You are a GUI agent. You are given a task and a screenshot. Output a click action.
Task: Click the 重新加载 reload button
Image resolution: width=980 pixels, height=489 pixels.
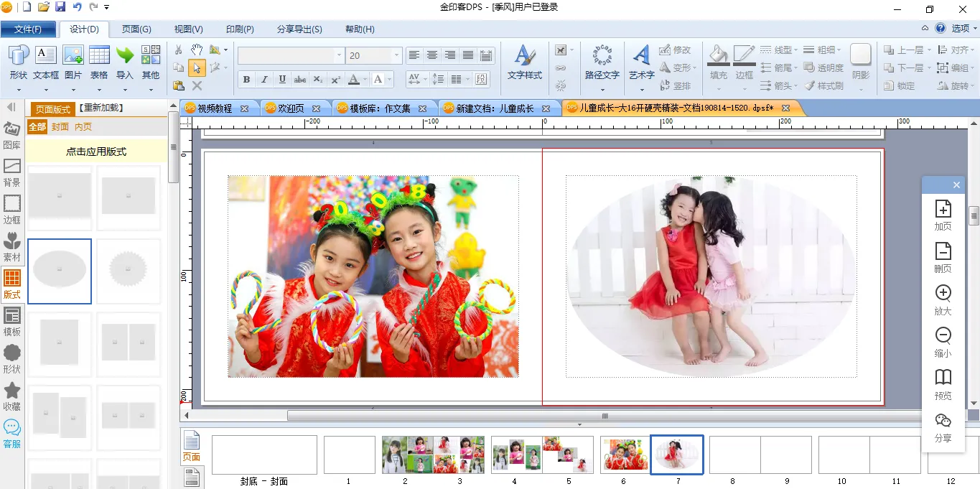[101, 108]
